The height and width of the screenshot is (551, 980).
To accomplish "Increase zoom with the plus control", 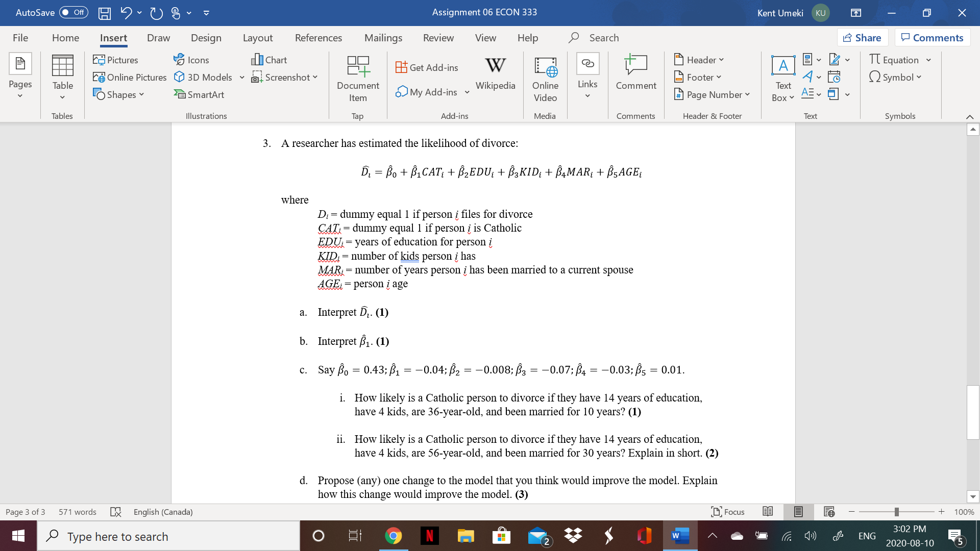I will click(x=942, y=512).
